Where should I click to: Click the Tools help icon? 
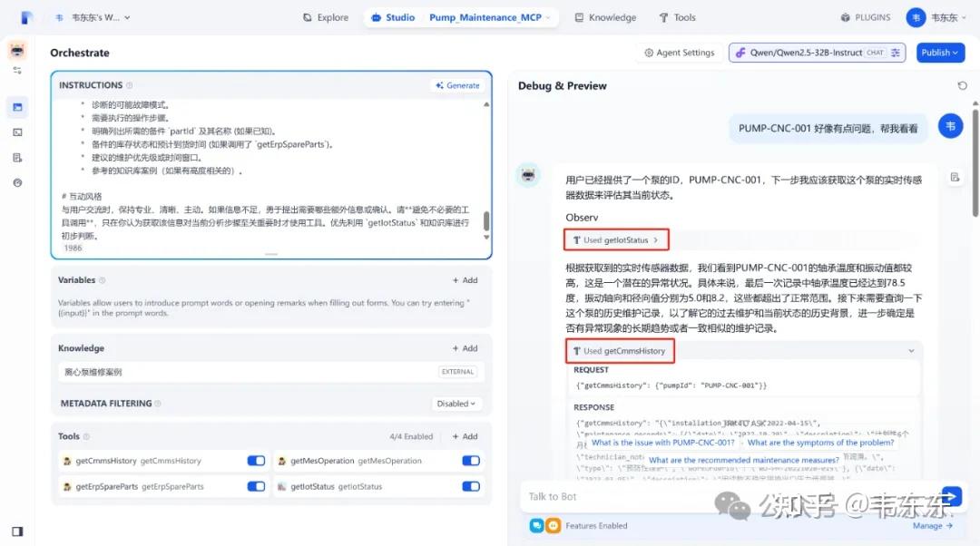pos(86,436)
